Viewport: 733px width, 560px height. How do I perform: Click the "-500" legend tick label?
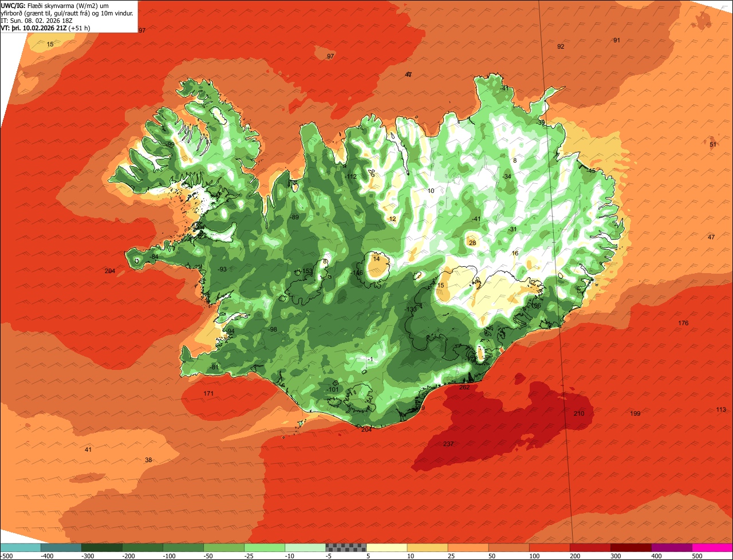pos(6,556)
